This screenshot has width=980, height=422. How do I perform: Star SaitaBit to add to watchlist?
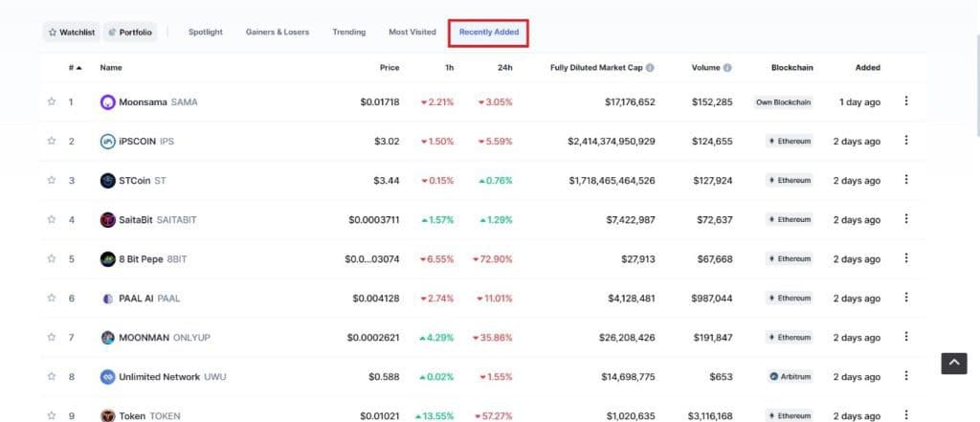pos(52,219)
